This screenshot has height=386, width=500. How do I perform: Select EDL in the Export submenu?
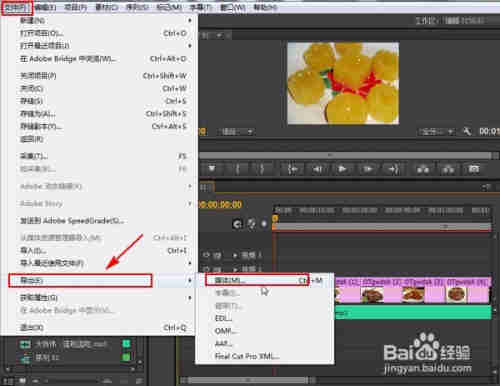pos(223,318)
